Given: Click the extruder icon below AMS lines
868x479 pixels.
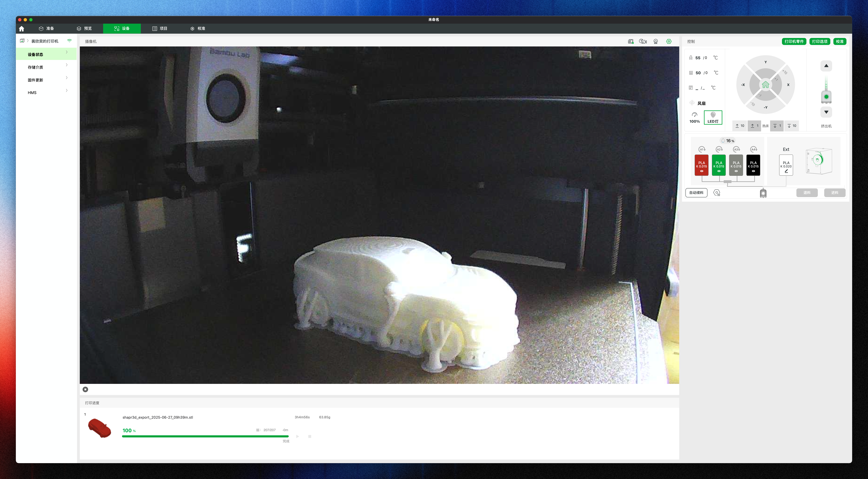Looking at the screenshot, I should (763, 193).
